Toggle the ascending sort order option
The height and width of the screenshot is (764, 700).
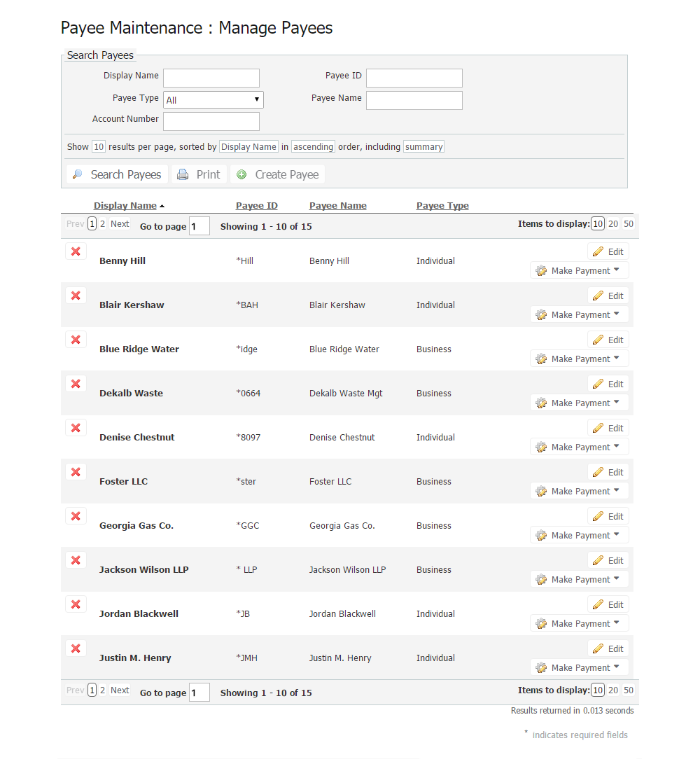[313, 147]
